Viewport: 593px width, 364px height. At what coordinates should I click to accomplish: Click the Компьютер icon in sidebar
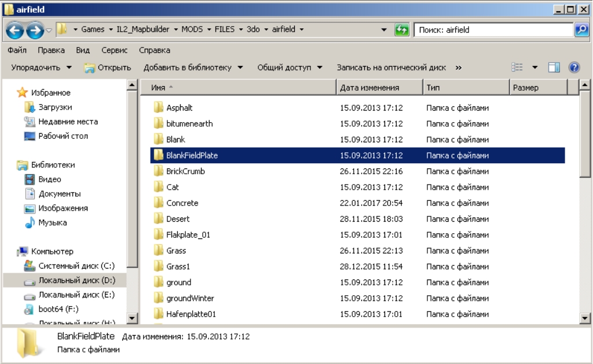click(23, 251)
